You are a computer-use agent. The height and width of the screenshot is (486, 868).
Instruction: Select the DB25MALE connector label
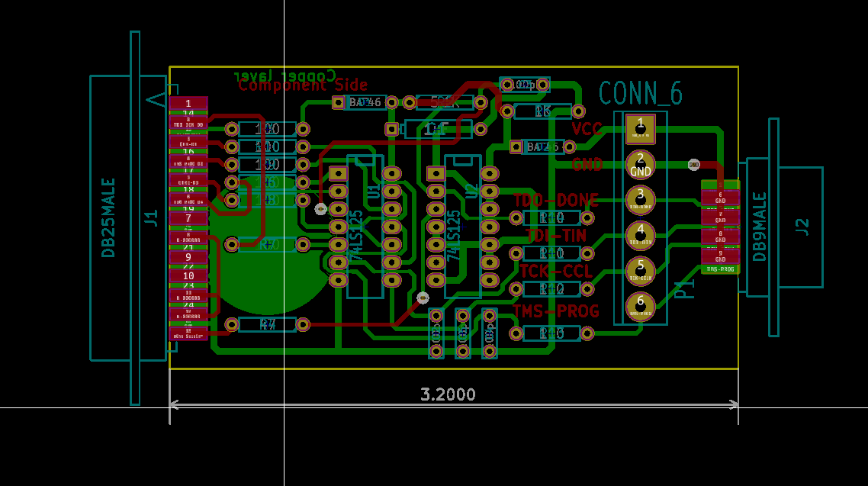(108, 217)
